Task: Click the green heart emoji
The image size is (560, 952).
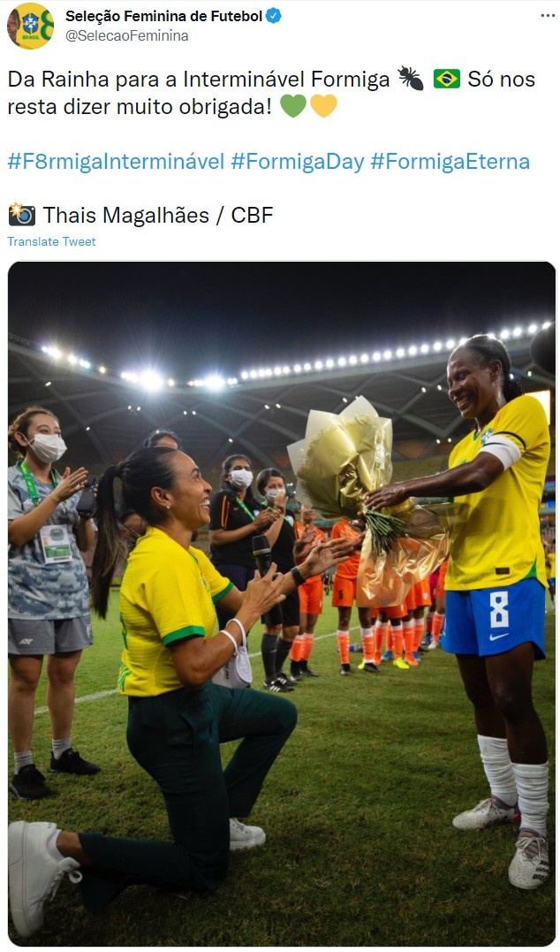Action: tap(293, 106)
